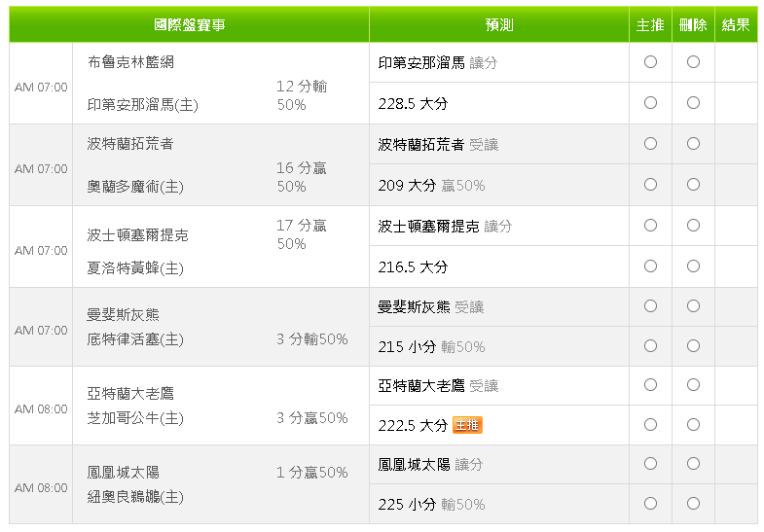
Task: Click the 3 分贏50% spread text
Action: [x=312, y=418]
